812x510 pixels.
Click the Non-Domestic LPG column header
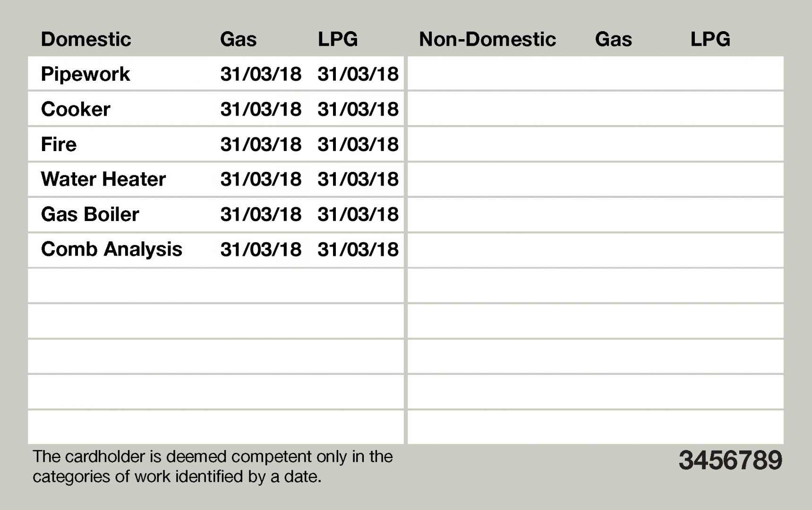pyautogui.click(x=710, y=39)
